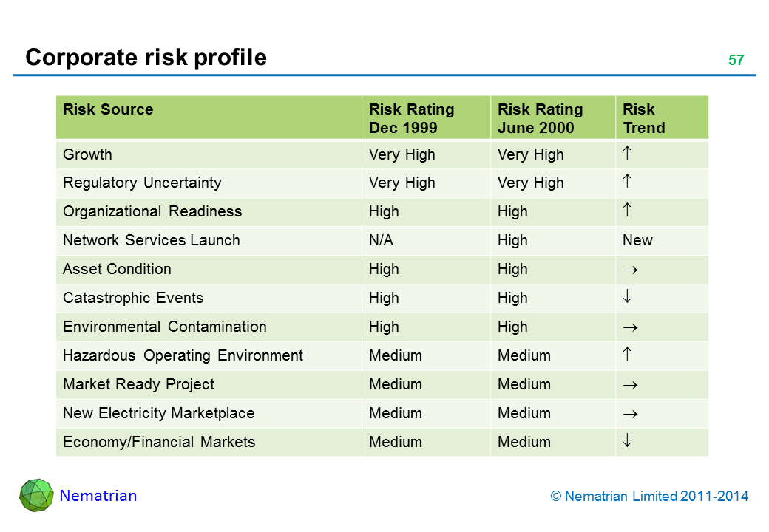Click the up arrow in the Growth row
The height and width of the screenshot is (532, 769).
coord(627,154)
